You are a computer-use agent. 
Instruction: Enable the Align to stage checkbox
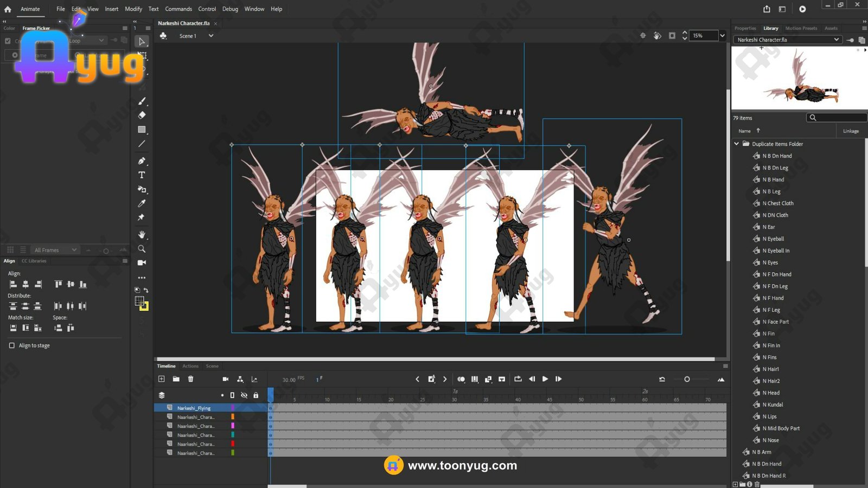12,345
